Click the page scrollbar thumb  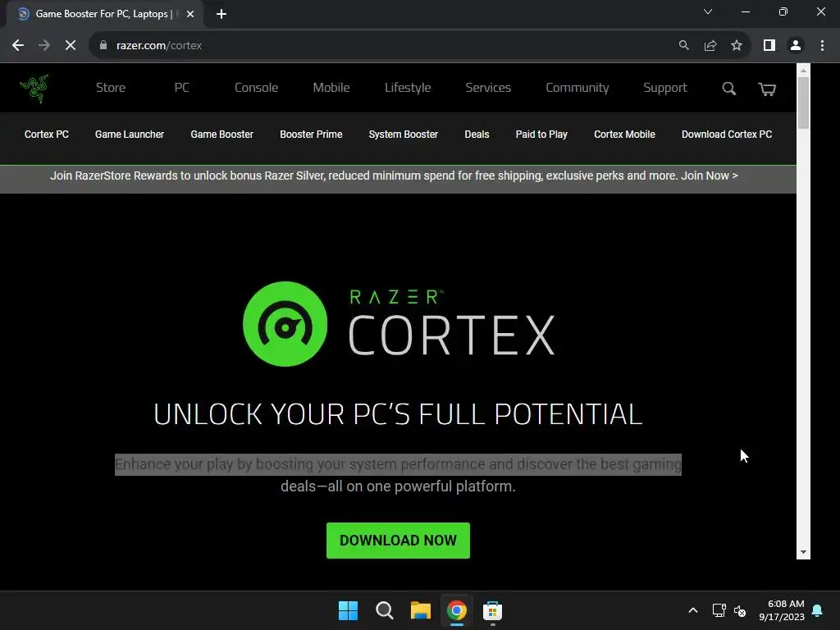tap(803, 103)
